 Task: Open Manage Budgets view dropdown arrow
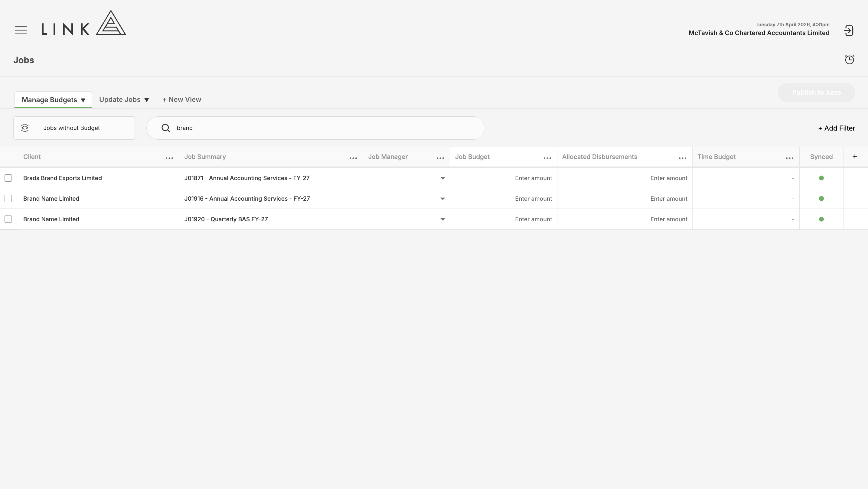click(x=83, y=100)
